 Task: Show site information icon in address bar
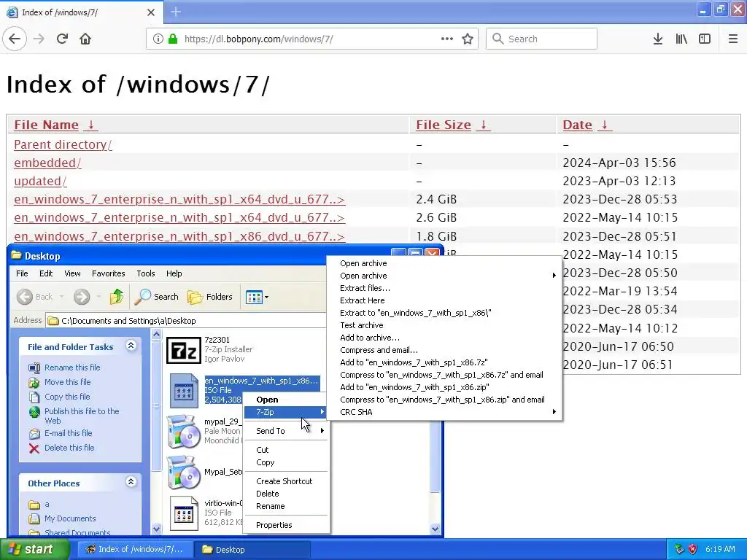point(158,39)
